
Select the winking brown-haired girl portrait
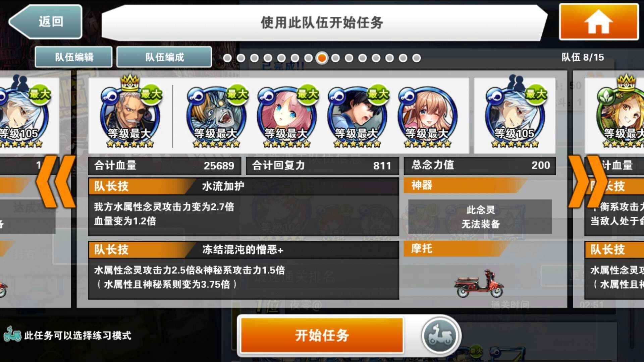point(428,116)
